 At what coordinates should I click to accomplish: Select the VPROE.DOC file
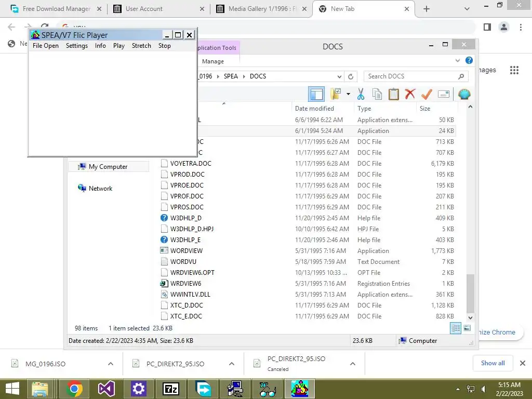point(187,185)
